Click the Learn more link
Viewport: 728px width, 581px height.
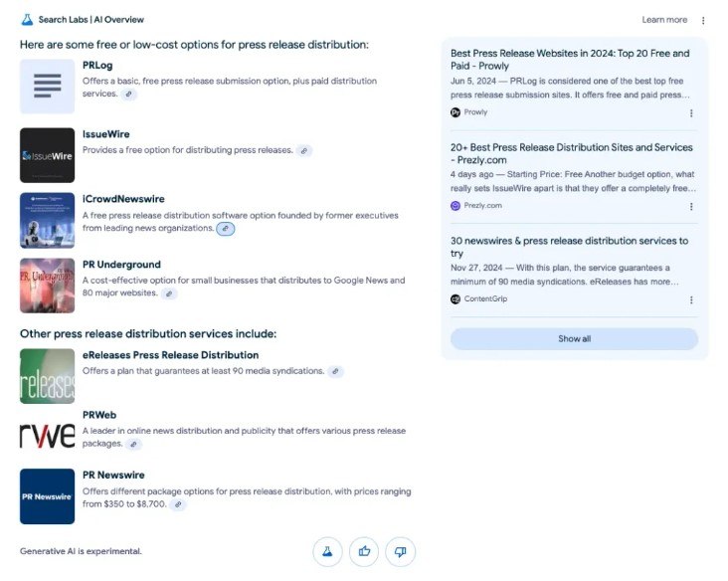coord(664,20)
